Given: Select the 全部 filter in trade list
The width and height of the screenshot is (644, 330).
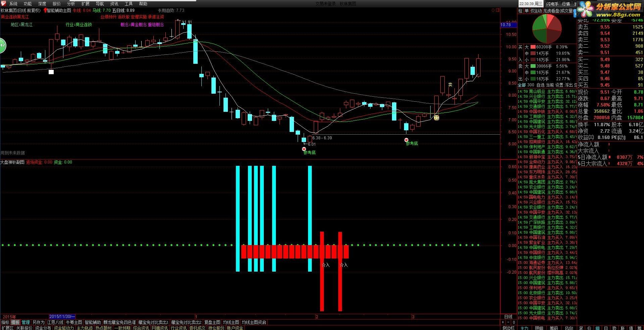Looking at the screenshot, I should click(x=522, y=85).
